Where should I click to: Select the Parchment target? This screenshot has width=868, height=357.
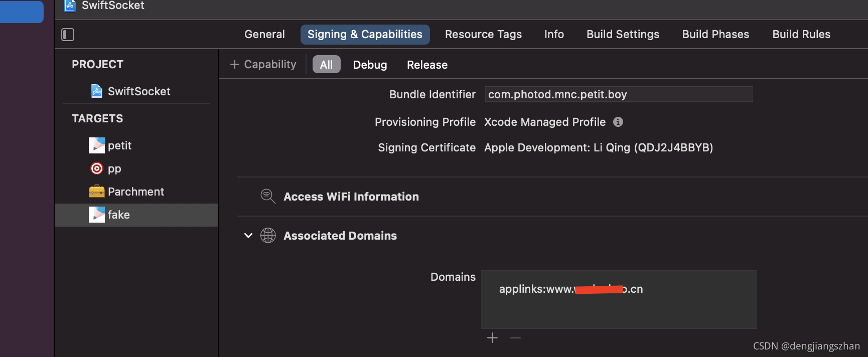[x=136, y=192]
